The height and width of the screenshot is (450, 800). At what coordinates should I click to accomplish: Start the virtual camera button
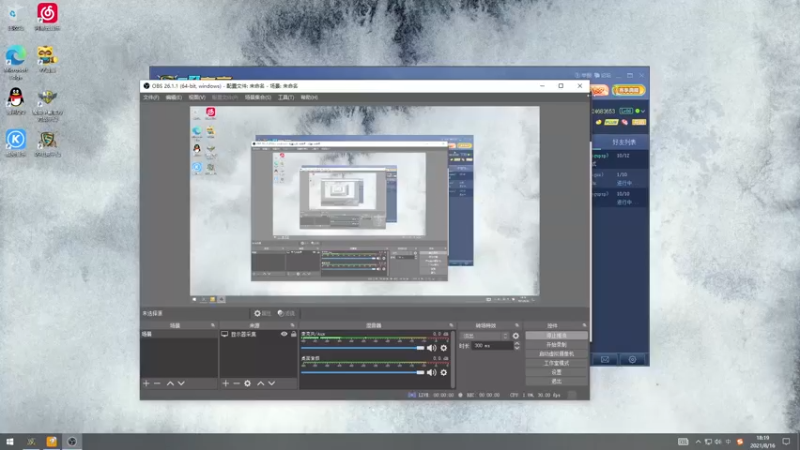pos(556,354)
